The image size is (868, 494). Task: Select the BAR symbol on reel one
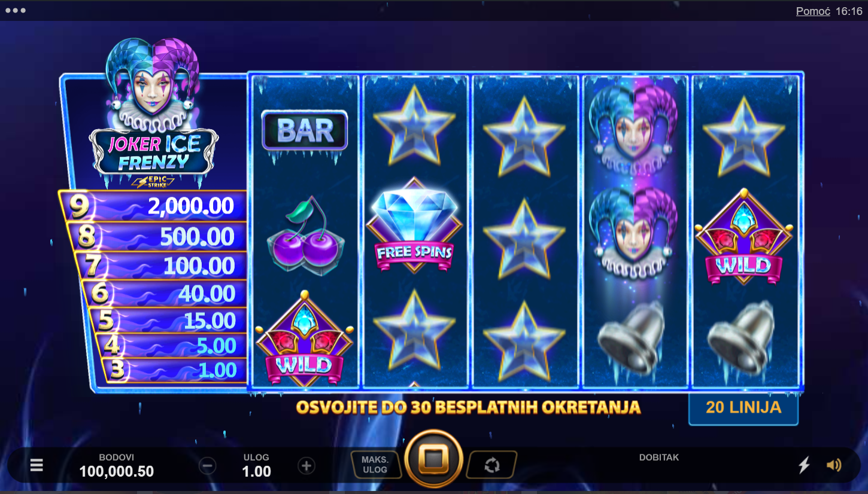(304, 130)
